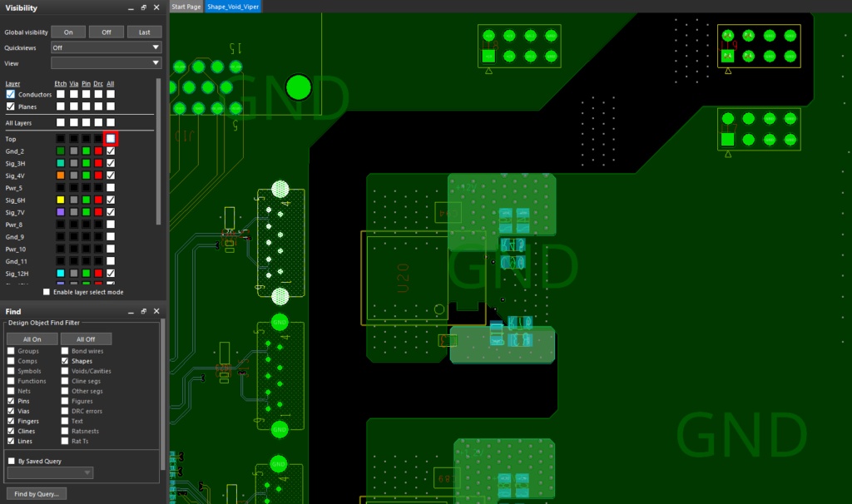Viewport: 852px width, 504px height.
Task: Click All Off in Find filter
Action: tap(86, 338)
